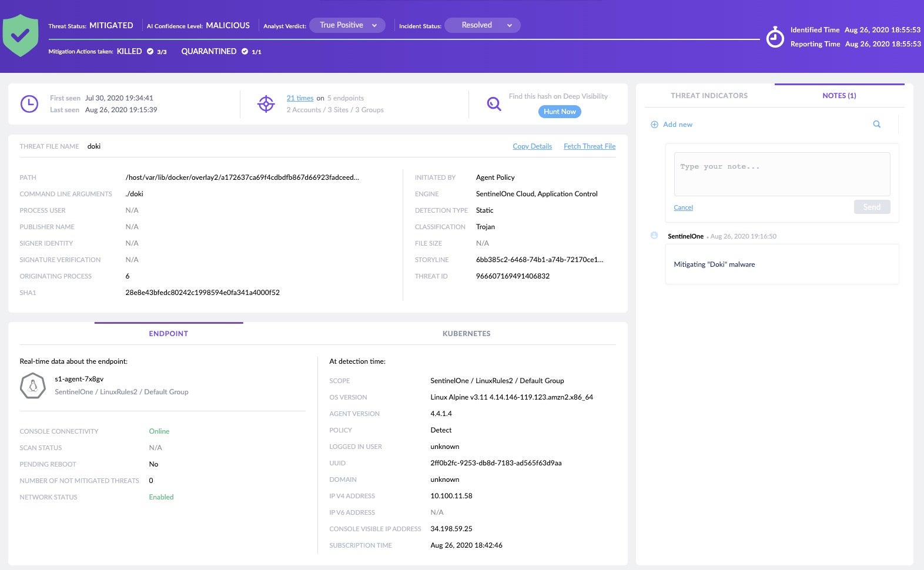Click the stopwatch icon beside Identified Time
Image resolution: width=924 pixels, height=570 pixels.
(x=775, y=38)
